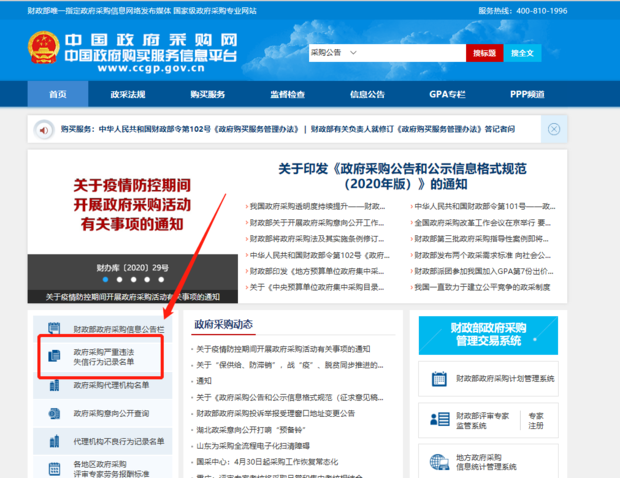Click the 关于疫情防控期间 banner image

tap(132, 205)
